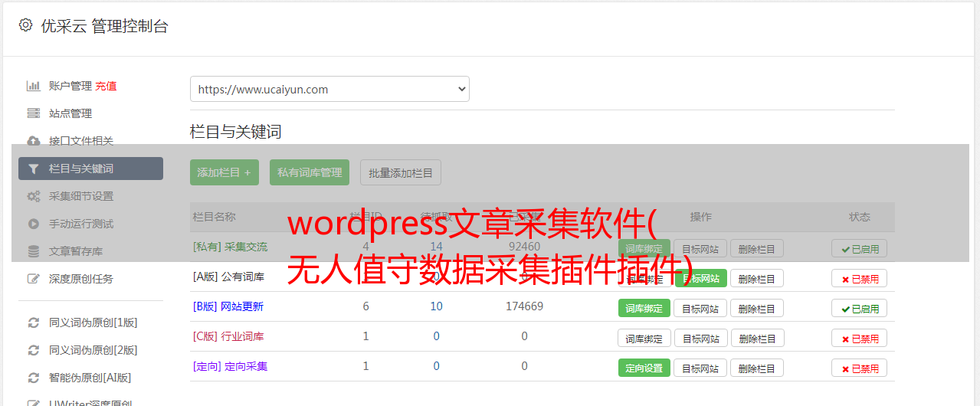The image size is (980, 406).
Task: Click the gear icon beside 优采云 管理控制台
Action: (x=25, y=25)
